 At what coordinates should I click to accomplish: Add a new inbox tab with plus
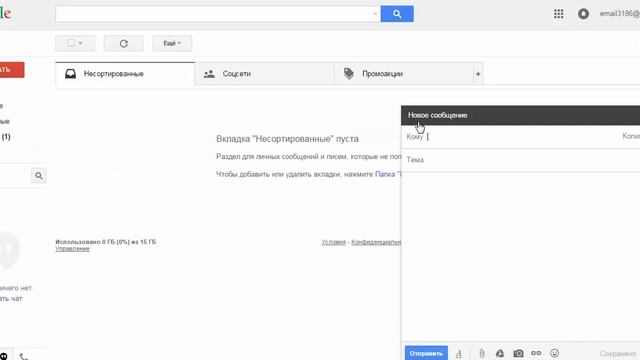[x=478, y=74]
